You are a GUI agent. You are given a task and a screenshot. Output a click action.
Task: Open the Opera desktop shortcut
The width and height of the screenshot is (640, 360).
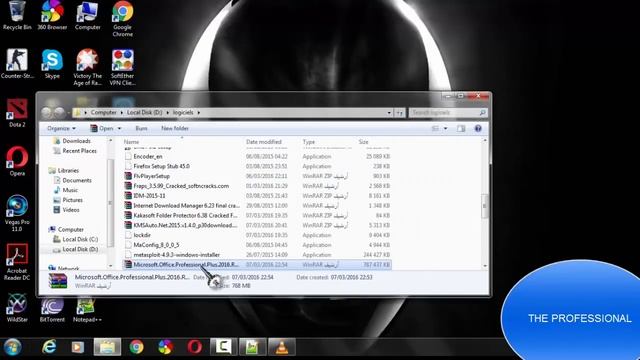click(17, 162)
